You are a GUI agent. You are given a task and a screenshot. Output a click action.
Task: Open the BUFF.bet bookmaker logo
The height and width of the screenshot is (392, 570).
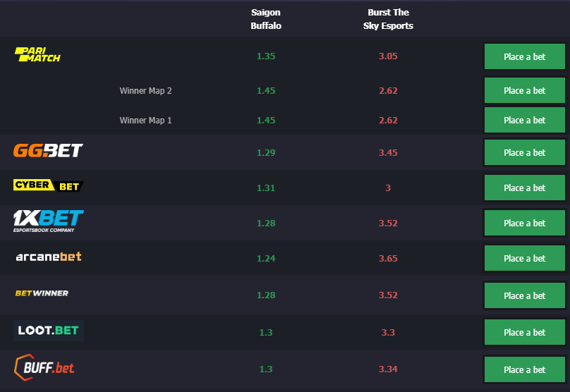(x=44, y=367)
